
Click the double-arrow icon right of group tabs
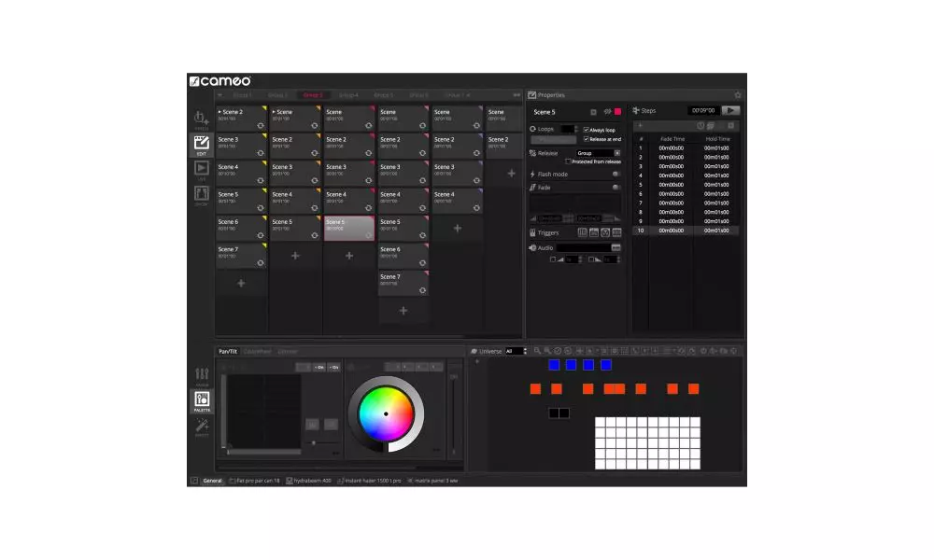(517, 95)
